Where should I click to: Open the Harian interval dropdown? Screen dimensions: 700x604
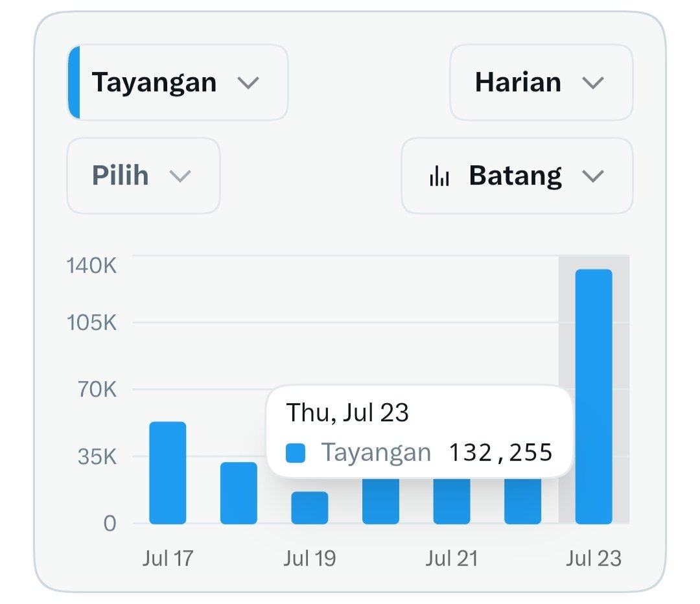pos(541,82)
